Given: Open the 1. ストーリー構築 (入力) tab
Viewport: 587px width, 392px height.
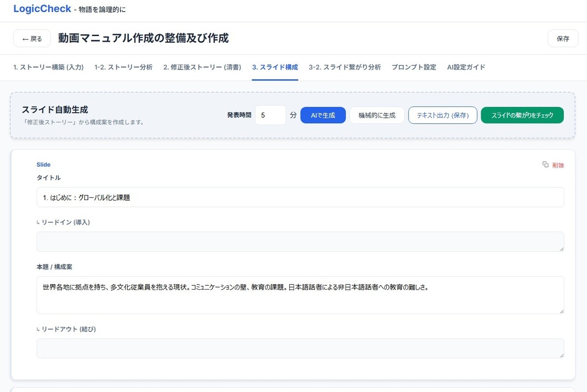Looking at the screenshot, I should tap(49, 67).
